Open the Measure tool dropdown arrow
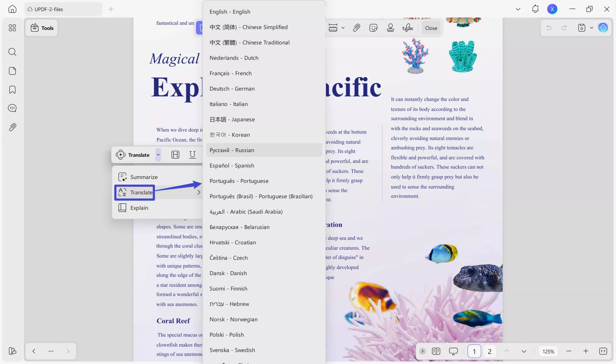The height and width of the screenshot is (364, 616). coord(343,28)
